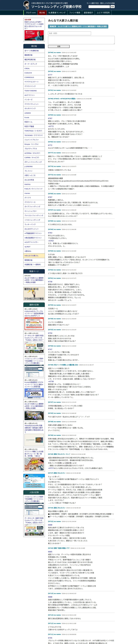
Task: Click the comment textarea
Action: [x=81, y=40]
